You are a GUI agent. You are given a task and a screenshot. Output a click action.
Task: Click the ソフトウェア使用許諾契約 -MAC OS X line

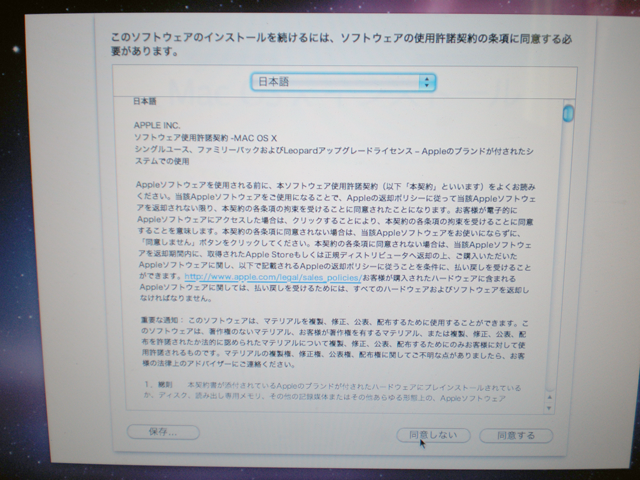tap(205, 138)
